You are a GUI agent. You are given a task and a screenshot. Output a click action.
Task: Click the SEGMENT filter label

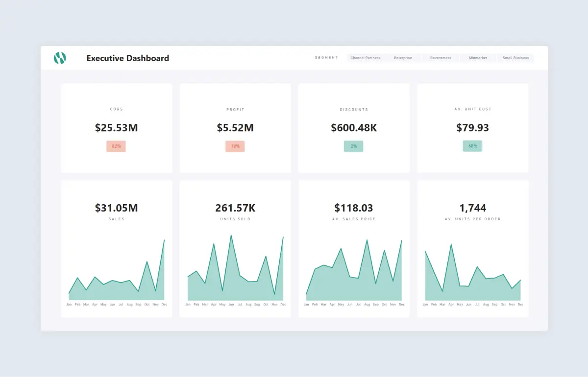coord(326,58)
